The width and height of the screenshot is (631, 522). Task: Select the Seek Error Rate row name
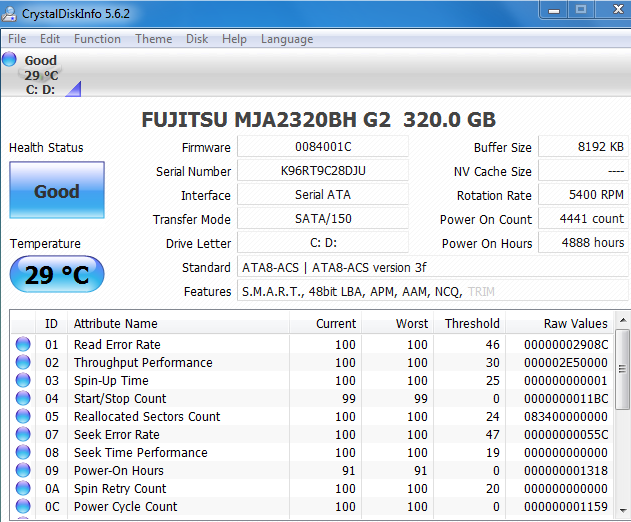(x=117, y=435)
